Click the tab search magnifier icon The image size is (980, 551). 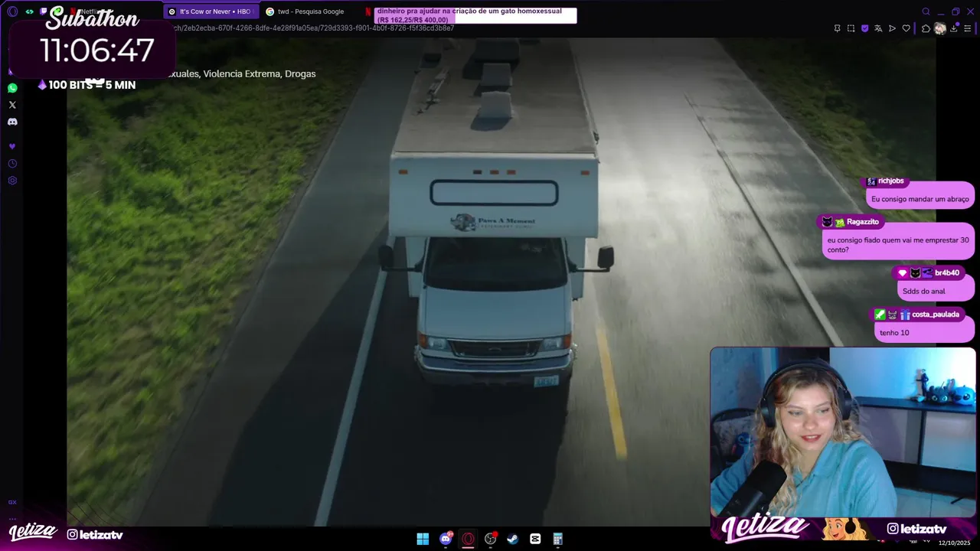click(x=926, y=11)
